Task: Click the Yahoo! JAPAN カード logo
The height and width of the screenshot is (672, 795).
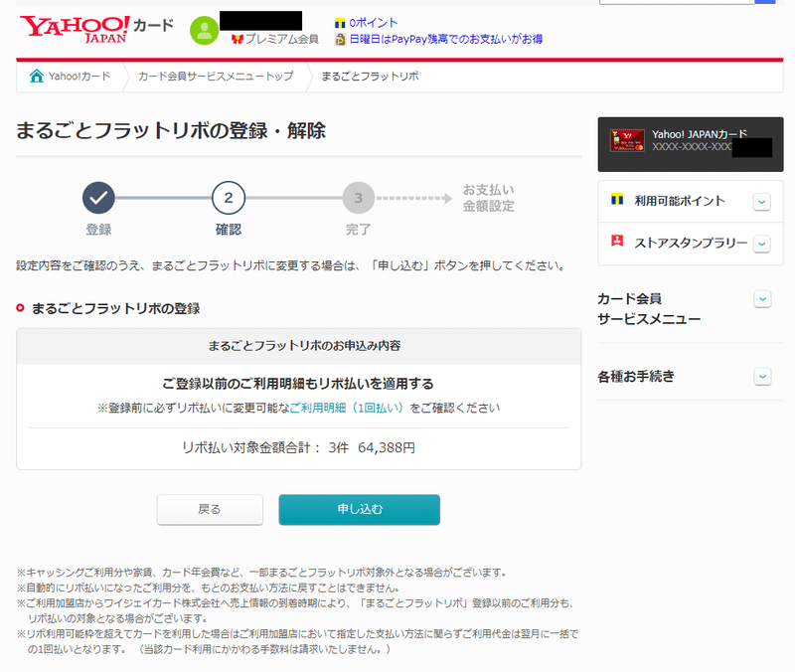Action: click(96, 29)
